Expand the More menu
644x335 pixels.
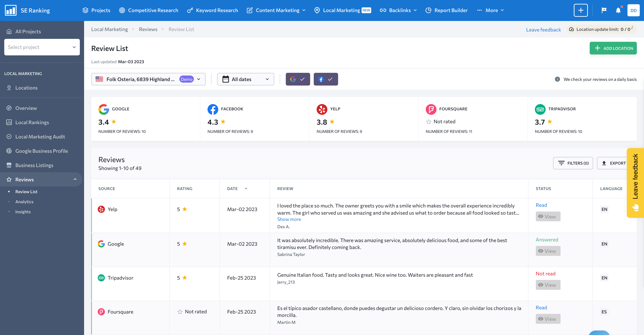point(491,10)
